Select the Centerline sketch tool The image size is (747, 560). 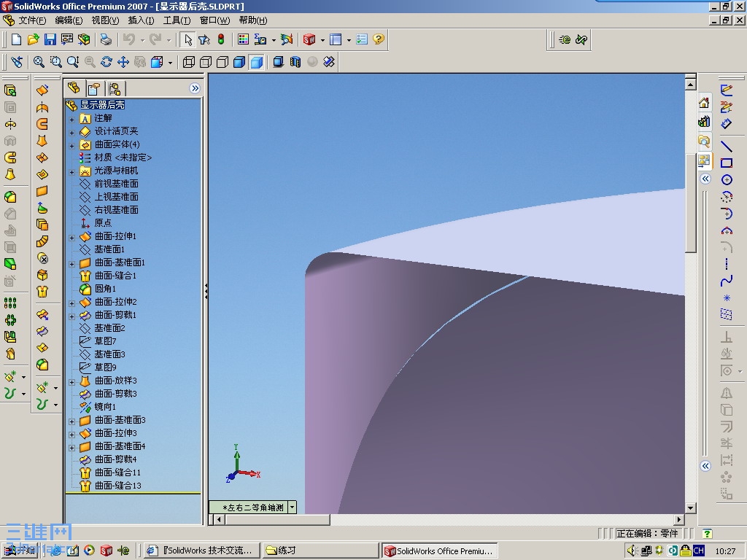(x=726, y=264)
